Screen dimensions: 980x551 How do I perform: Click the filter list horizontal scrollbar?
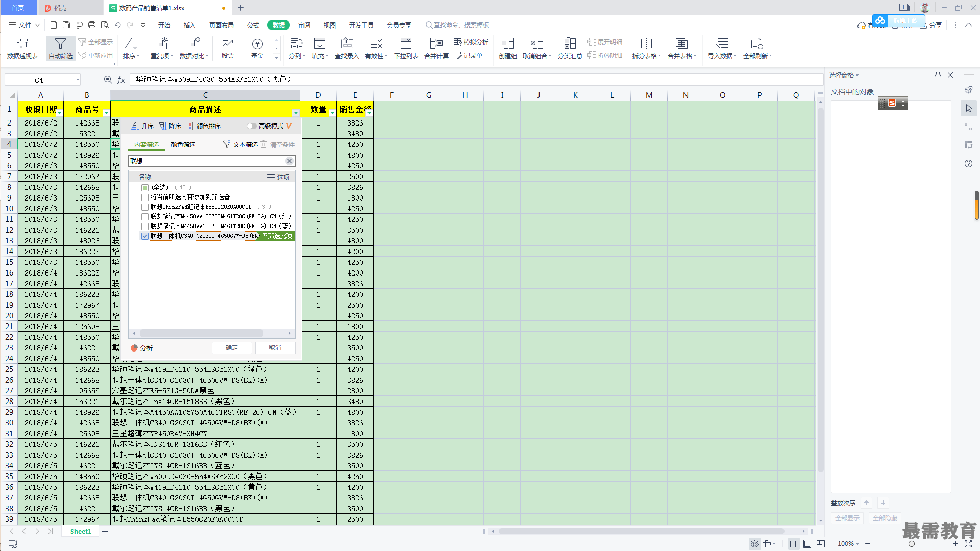[x=202, y=333]
